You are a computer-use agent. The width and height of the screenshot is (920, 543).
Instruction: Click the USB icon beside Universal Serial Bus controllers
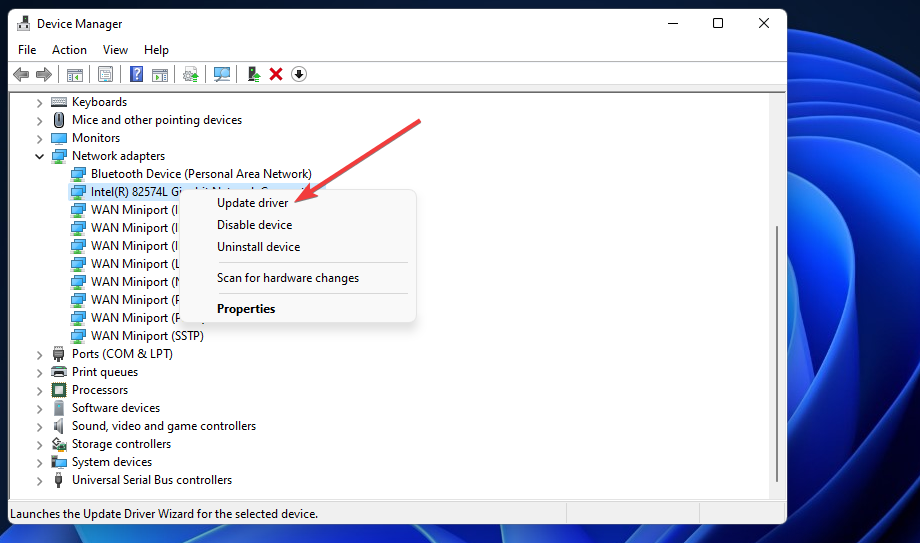58,480
